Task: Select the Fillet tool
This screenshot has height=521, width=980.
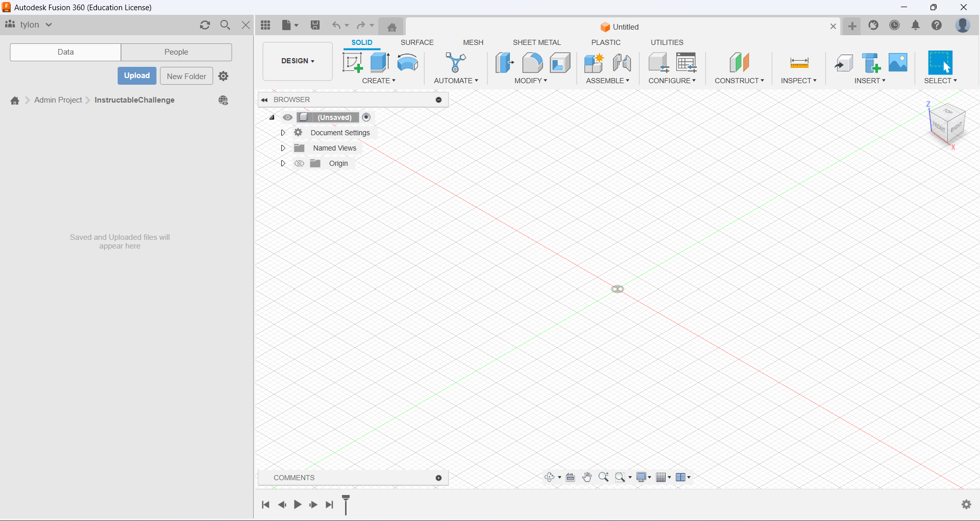Action: pyautogui.click(x=532, y=62)
